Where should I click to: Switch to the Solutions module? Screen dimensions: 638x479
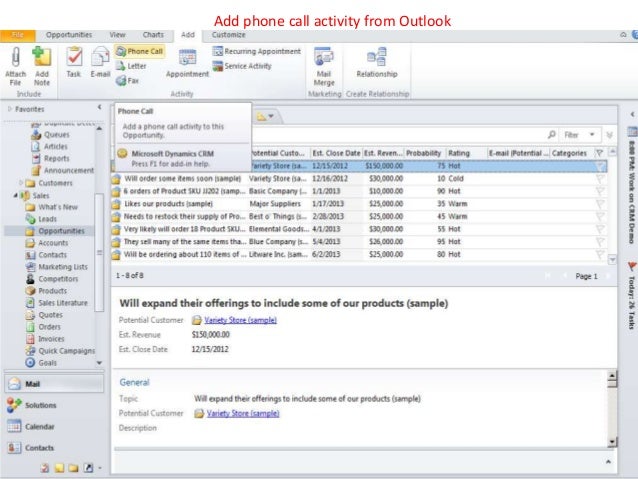[x=55, y=405]
